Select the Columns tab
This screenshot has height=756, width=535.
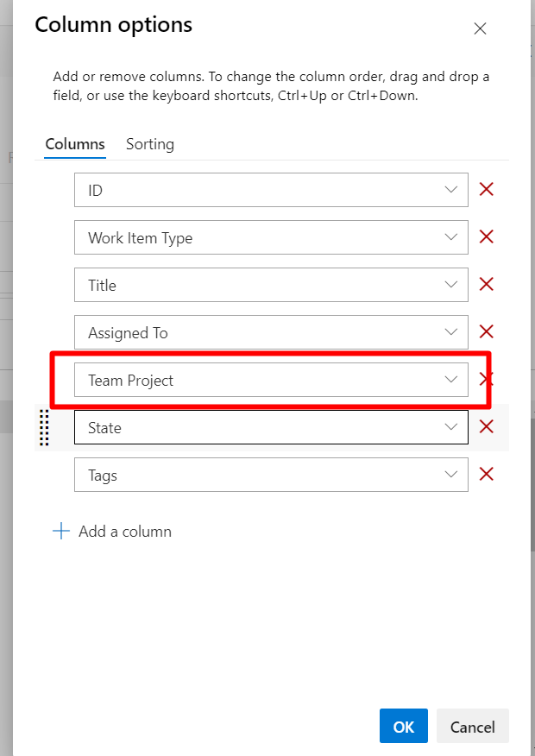74,143
